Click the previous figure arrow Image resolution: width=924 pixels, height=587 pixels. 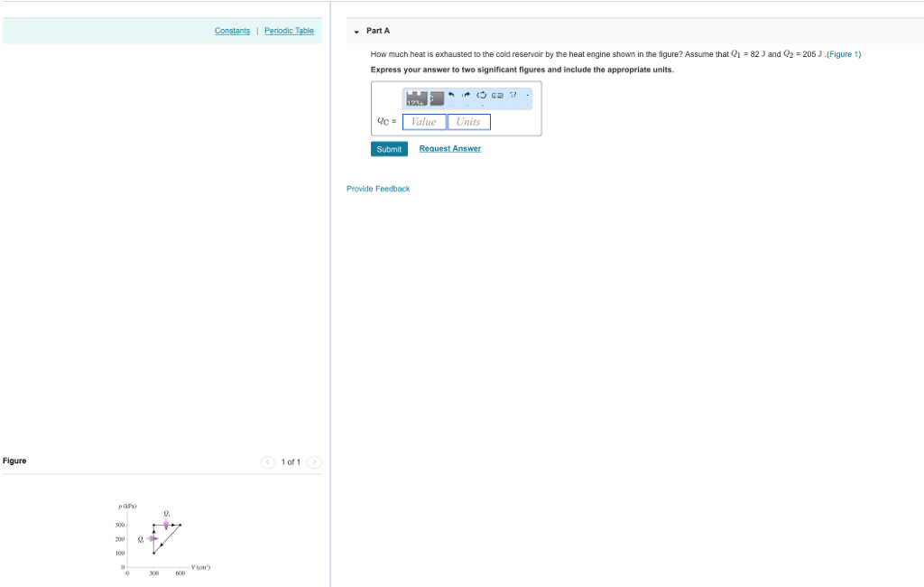[x=268, y=461]
